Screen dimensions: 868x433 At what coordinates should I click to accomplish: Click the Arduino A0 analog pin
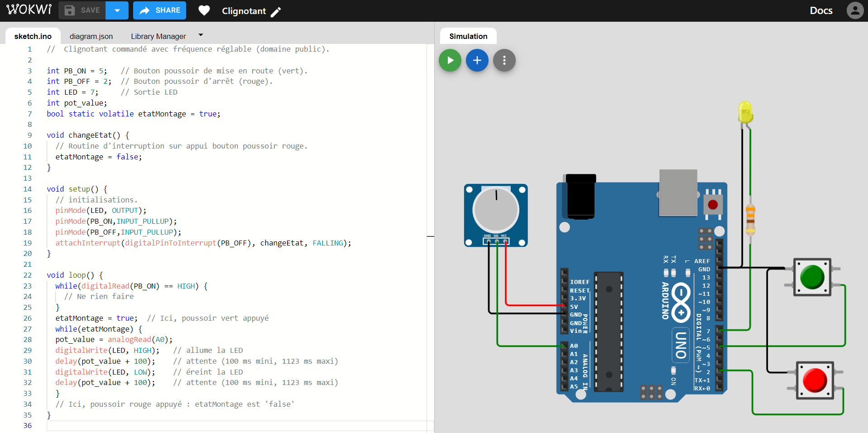[x=565, y=346]
